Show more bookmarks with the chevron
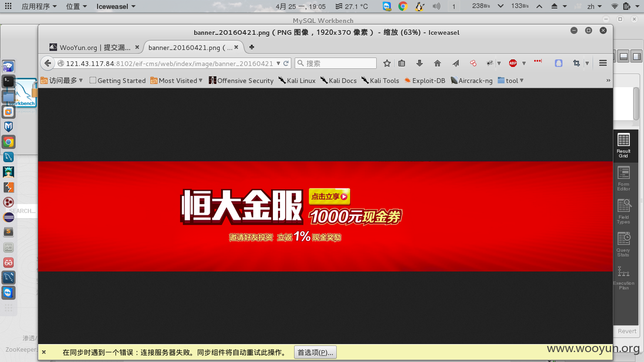This screenshot has height=362, width=644. (x=608, y=81)
